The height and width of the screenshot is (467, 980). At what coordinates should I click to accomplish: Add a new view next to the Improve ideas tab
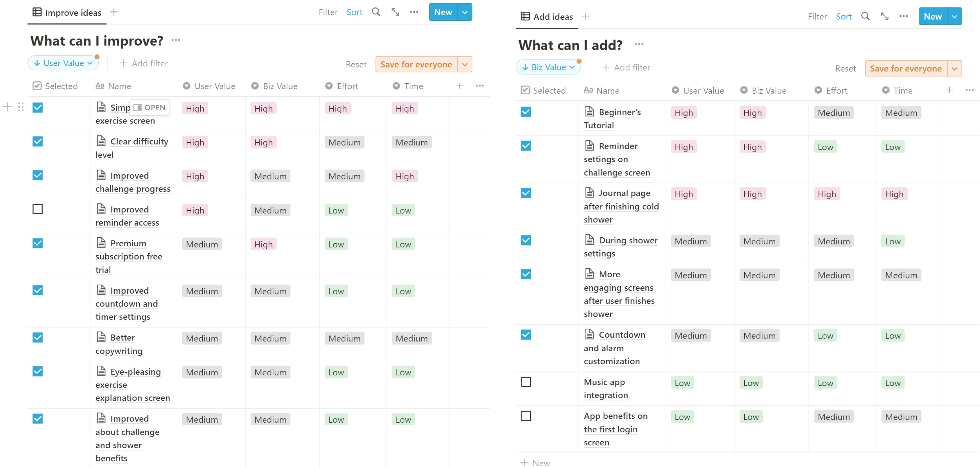pos(114,12)
